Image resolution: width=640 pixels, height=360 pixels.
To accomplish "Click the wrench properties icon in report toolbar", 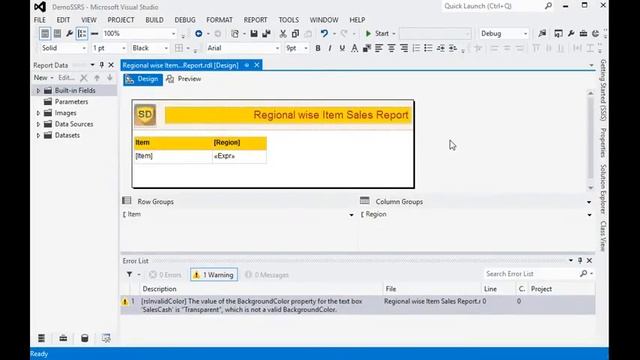I will (x=69, y=33).
